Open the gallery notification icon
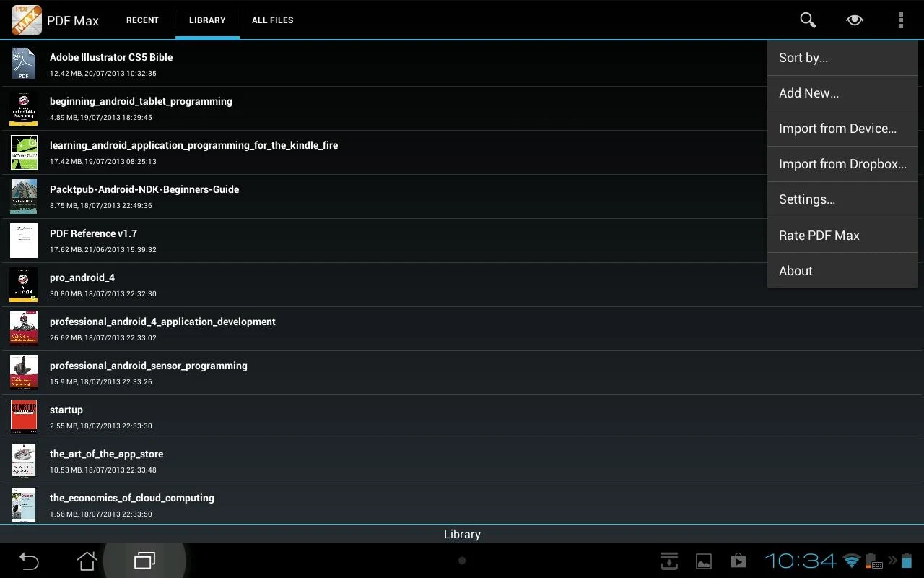This screenshot has width=924, height=578. 703,560
